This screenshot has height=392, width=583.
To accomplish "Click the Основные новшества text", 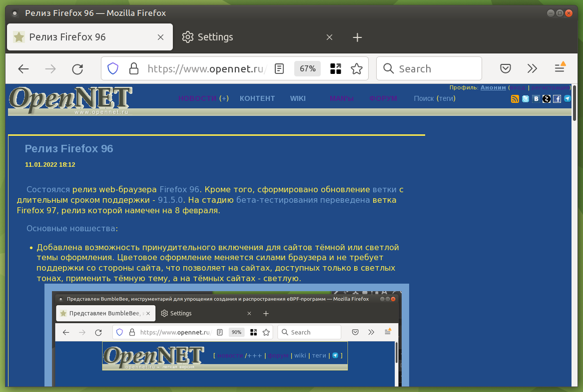I will click(70, 229).
